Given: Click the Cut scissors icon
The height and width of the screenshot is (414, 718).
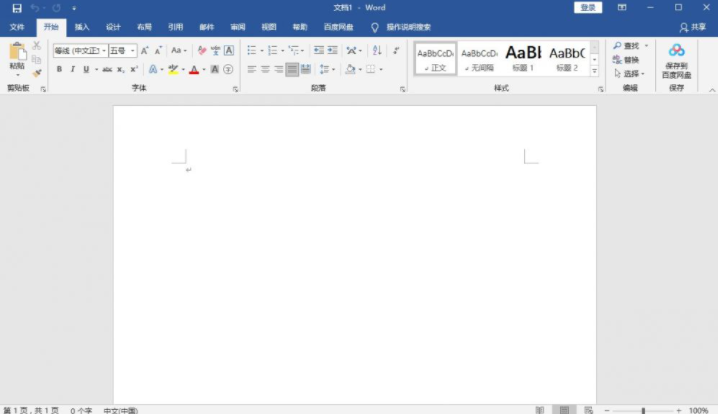Looking at the screenshot, I should 37,46.
